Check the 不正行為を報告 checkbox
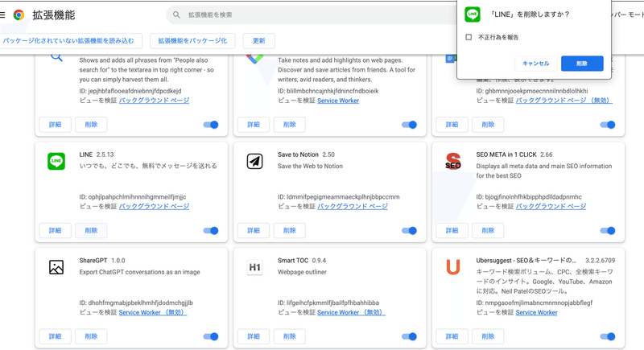The height and width of the screenshot is (350, 644). 469,37
